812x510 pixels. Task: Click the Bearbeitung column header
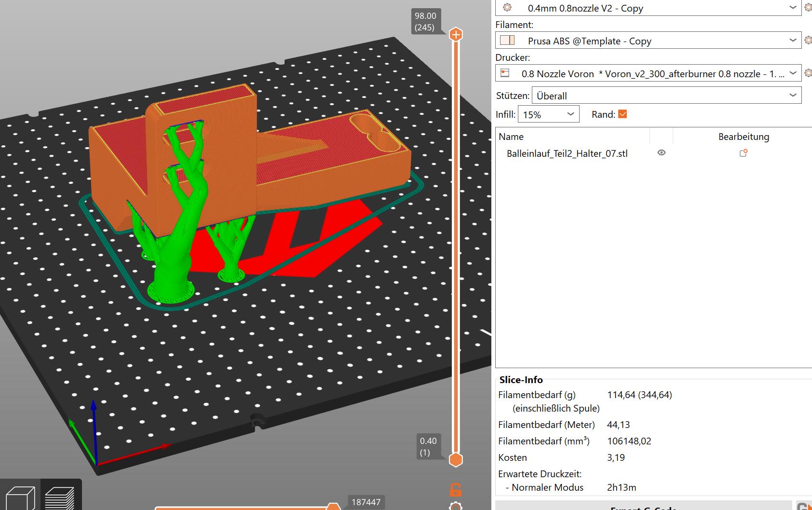pyautogui.click(x=744, y=137)
